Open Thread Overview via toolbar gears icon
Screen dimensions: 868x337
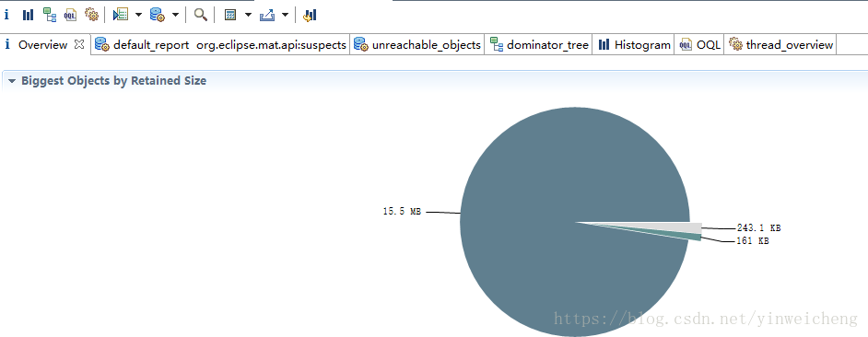[91, 15]
